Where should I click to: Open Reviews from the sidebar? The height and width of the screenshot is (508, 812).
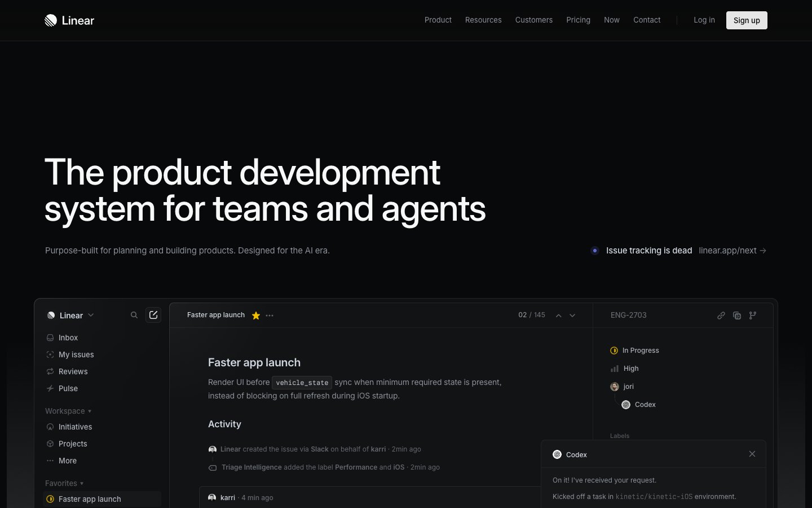[x=73, y=371]
